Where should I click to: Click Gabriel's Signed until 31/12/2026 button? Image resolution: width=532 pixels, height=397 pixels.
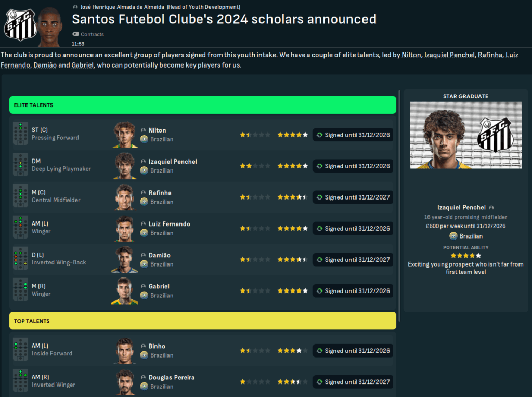(x=353, y=291)
